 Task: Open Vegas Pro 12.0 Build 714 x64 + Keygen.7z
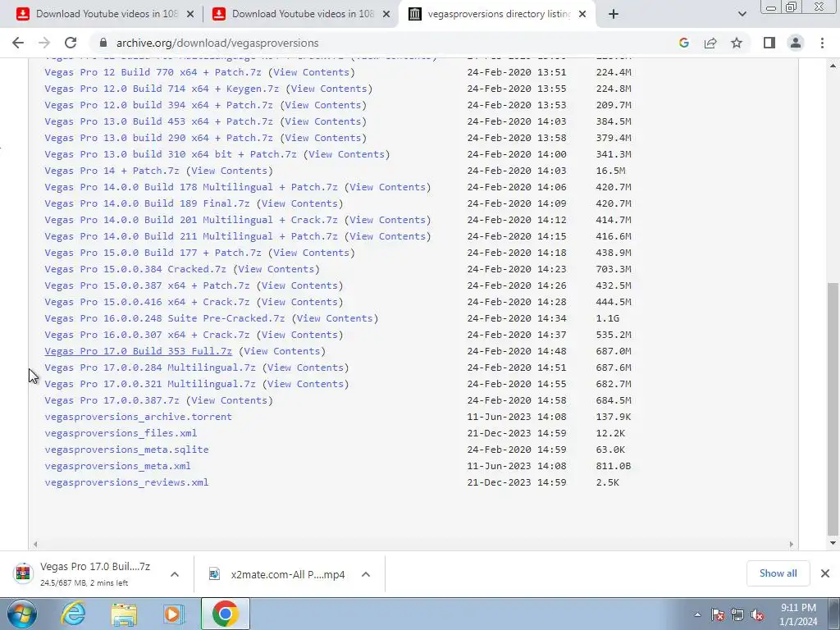point(162,89)
